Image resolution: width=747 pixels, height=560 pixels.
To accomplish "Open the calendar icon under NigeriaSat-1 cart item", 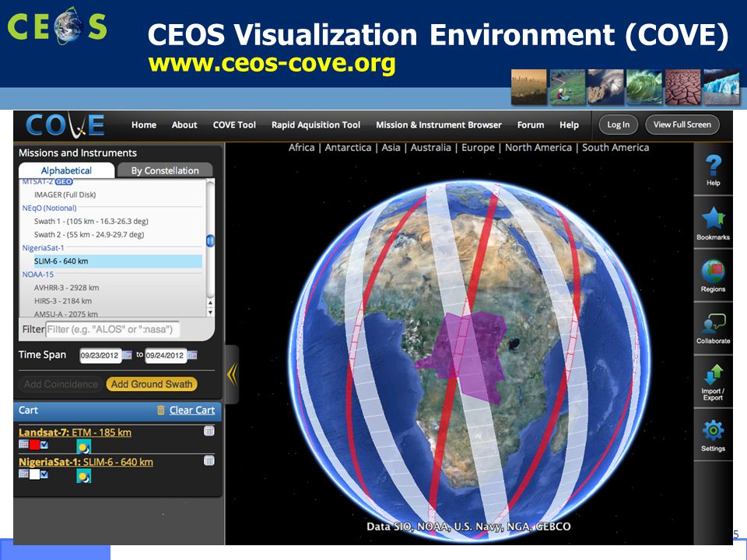I will [x=23, y=474].
